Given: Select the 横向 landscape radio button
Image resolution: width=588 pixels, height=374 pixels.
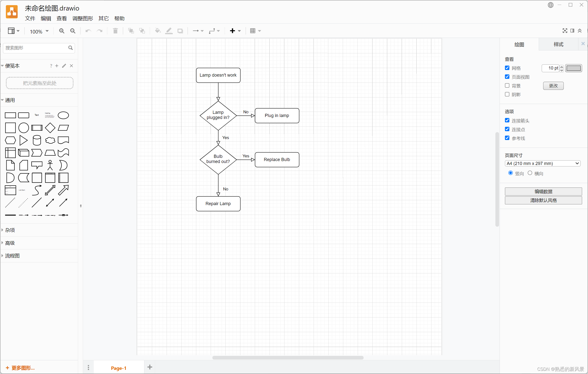Looking at the screenshot, I should (x=530, y=173).
